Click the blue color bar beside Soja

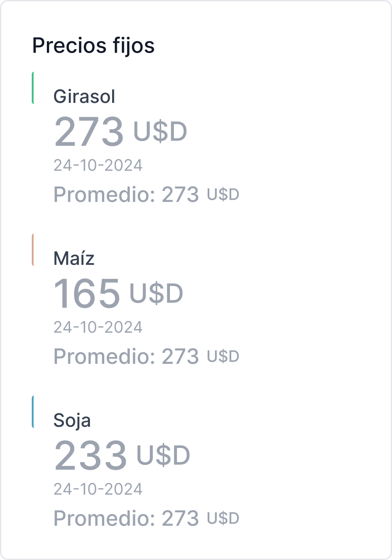(33, 412)
